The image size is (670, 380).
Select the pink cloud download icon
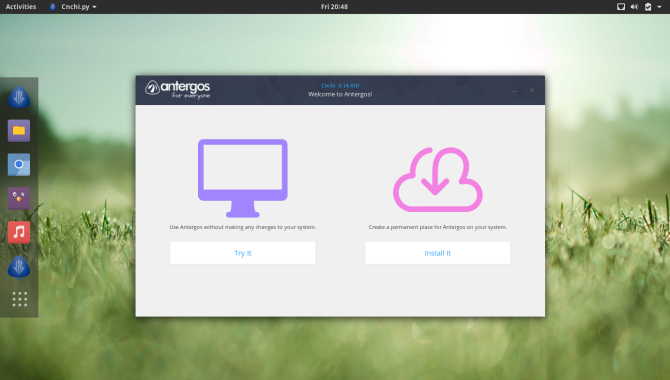[438, 180]
